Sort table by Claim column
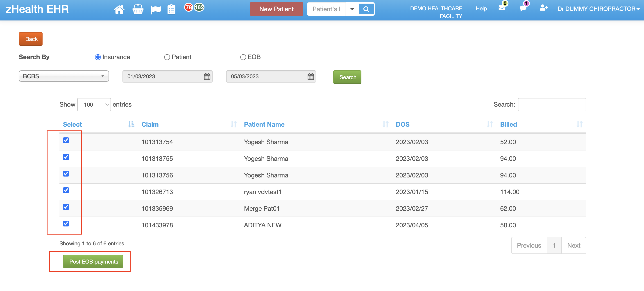The height and width of the screenshot is (291, 644). (x=189, y=124)
